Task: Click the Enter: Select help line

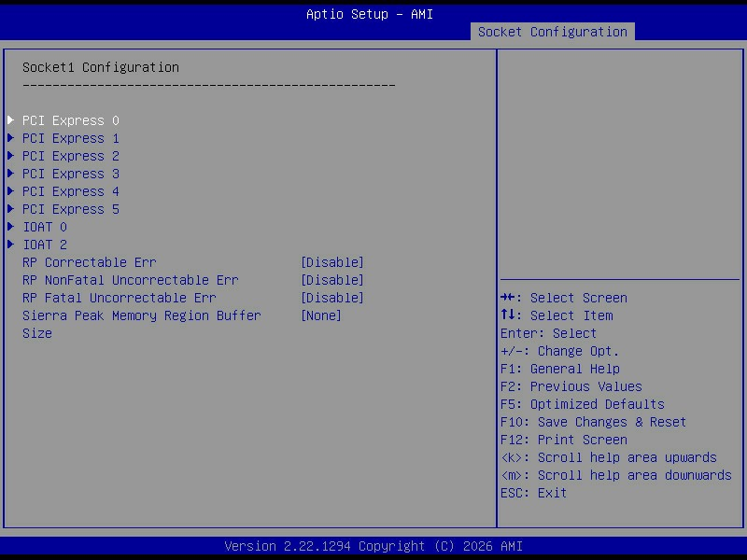Action: (548, 333)
